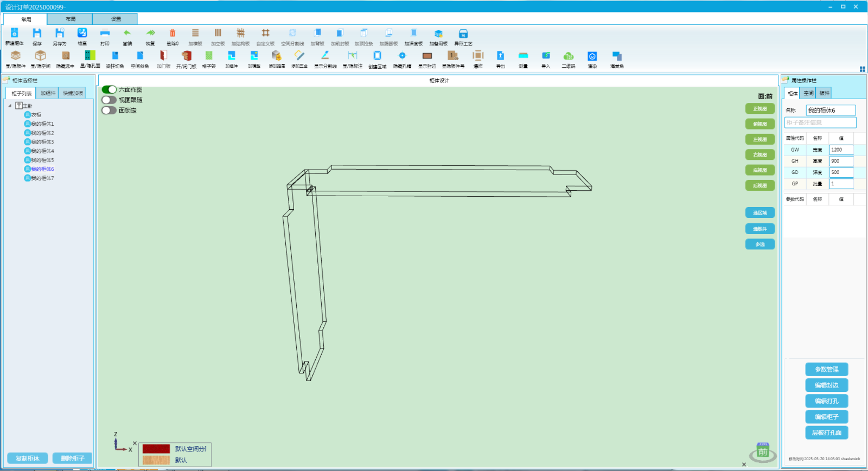Open the 加组件 tab in left panel
This screenshot has height=471, width=868.
tap(48, 93)
